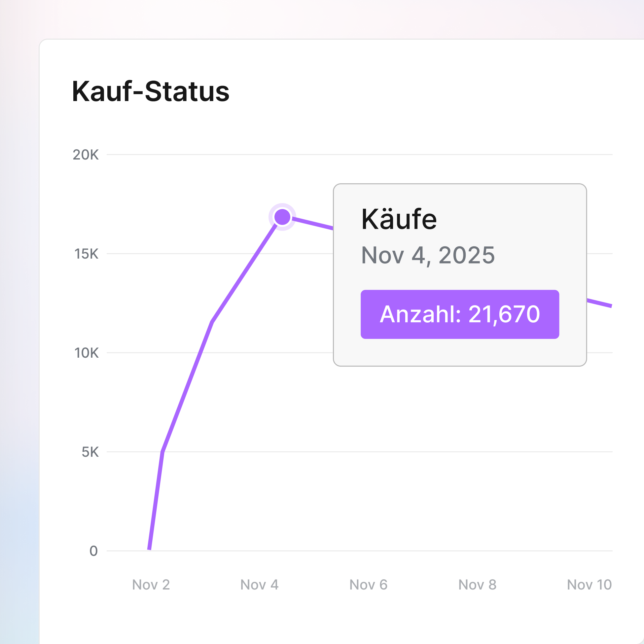Click the 20K y-axis label
Viewport: 644px width, 644px height.
pos(86,155)
